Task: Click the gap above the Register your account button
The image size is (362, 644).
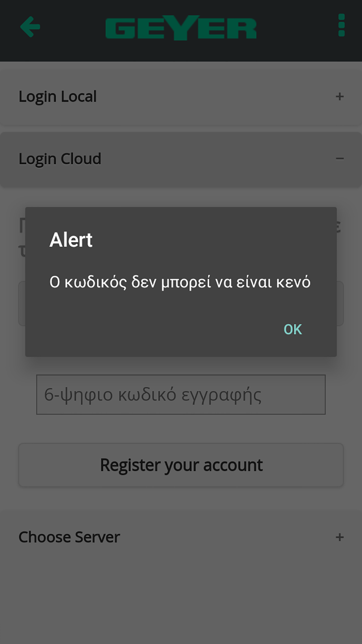Action: click(x=181, y=429)
